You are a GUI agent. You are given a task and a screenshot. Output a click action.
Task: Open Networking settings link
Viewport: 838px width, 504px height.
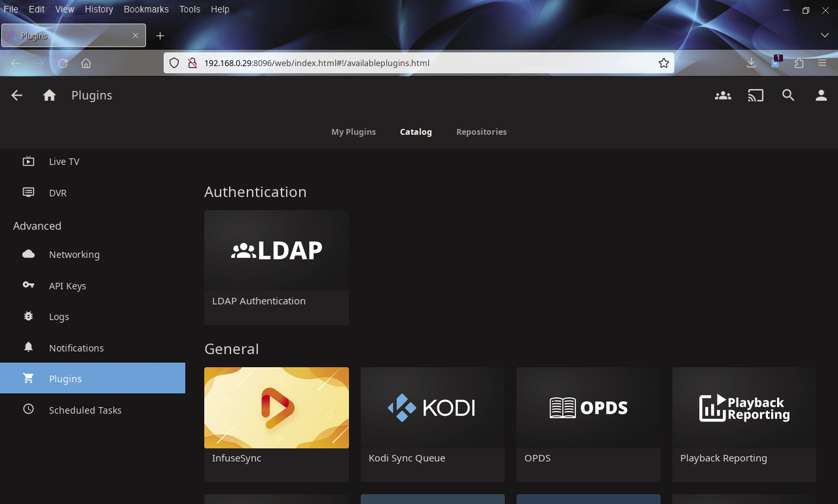[x=92, y=254]
